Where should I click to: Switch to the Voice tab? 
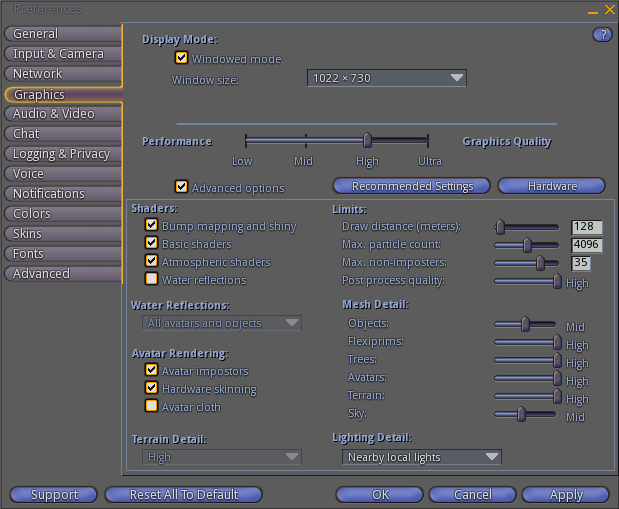(63, 174)
